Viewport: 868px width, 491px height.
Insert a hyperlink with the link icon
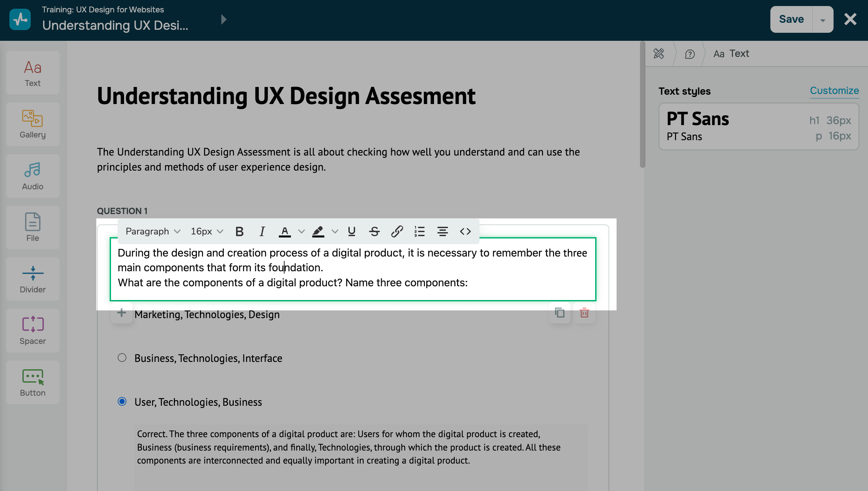tap(397, 231)
